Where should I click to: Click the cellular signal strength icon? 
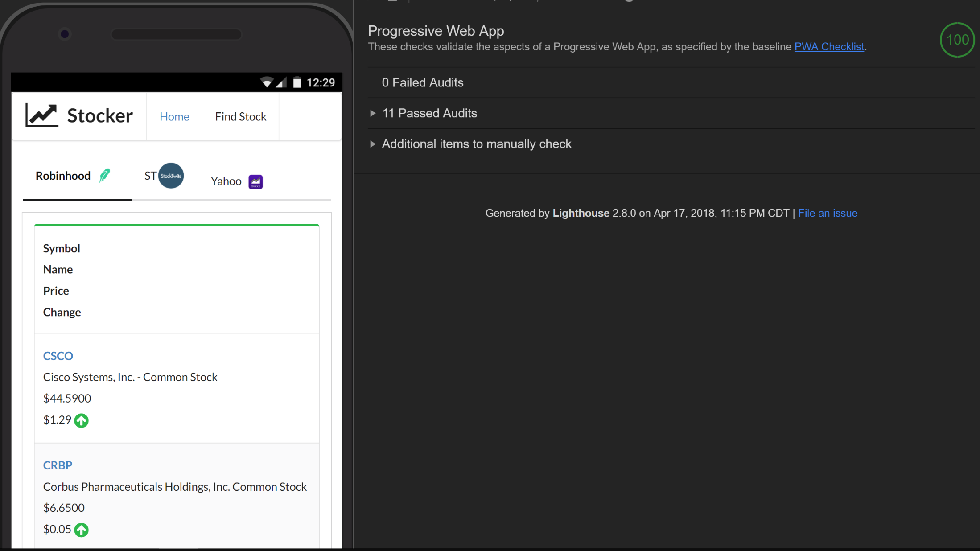[x=281, y=82]
